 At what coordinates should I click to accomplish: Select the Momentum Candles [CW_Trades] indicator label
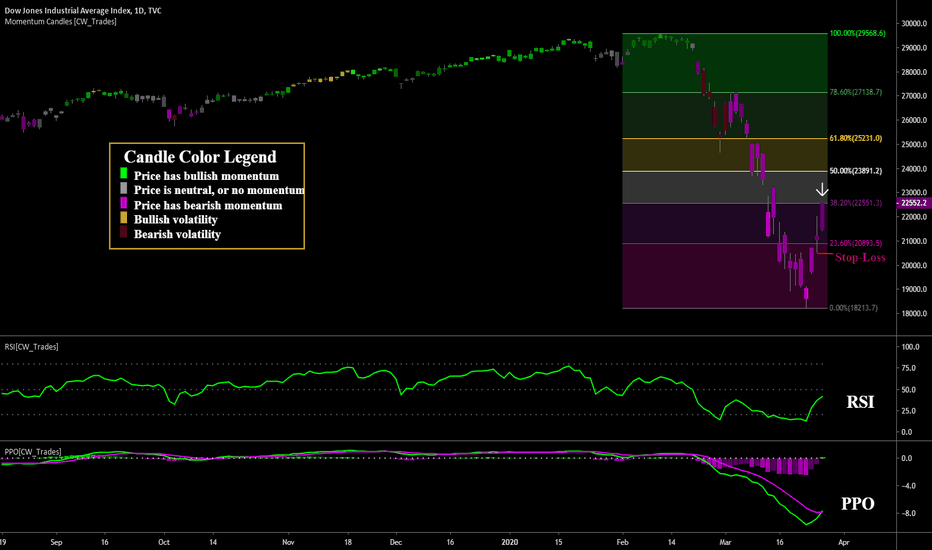[61, 21]
